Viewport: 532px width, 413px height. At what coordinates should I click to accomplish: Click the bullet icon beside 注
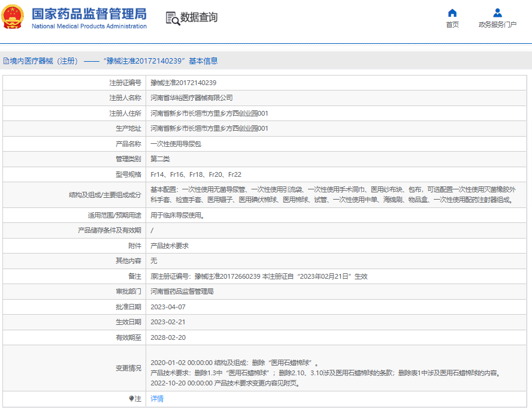[x=131, y=399]
